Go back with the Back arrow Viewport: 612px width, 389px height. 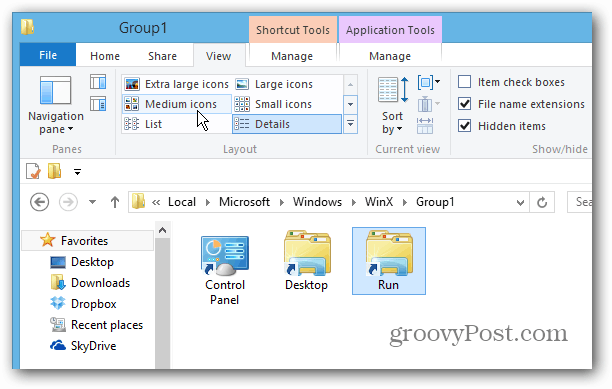tap(39, 202)
